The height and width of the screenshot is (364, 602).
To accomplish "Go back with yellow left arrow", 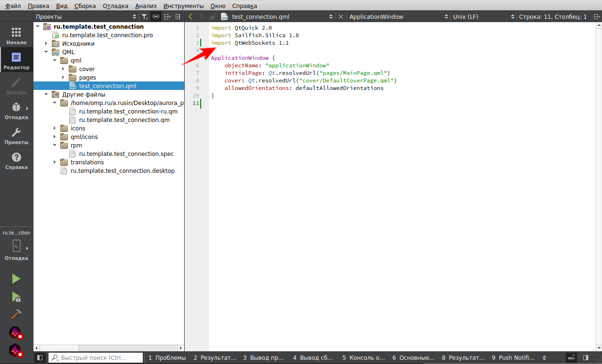I will click(190, 16).
